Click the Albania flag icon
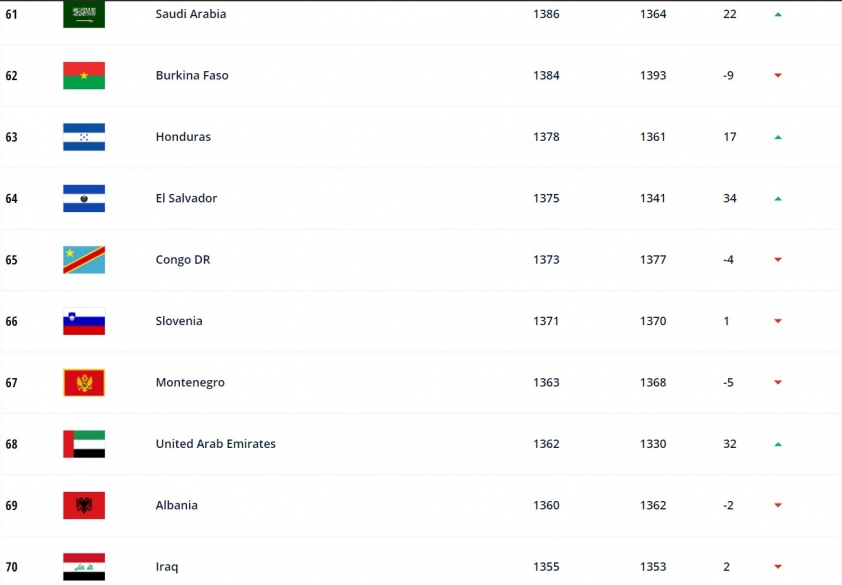 coord(84,505)
